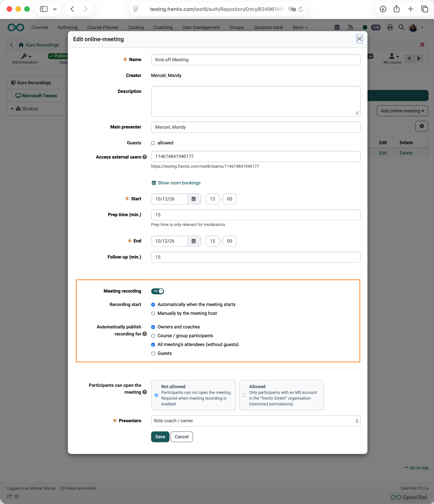The width and height of the screenshot is (434, 504).
Task: Open the RSS feed icon in header
Action: coord(350,27)
